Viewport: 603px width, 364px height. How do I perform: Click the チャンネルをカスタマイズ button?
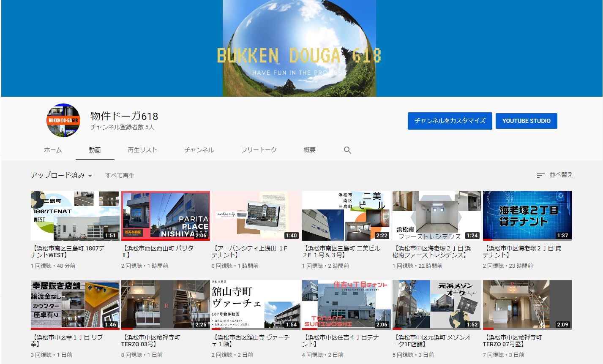click(x=450, y=121)
